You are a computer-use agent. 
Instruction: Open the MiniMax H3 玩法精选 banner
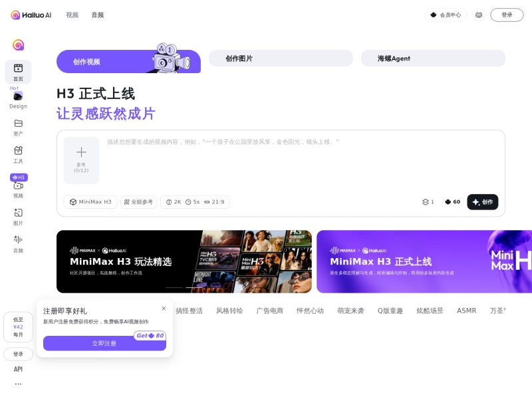184,261
